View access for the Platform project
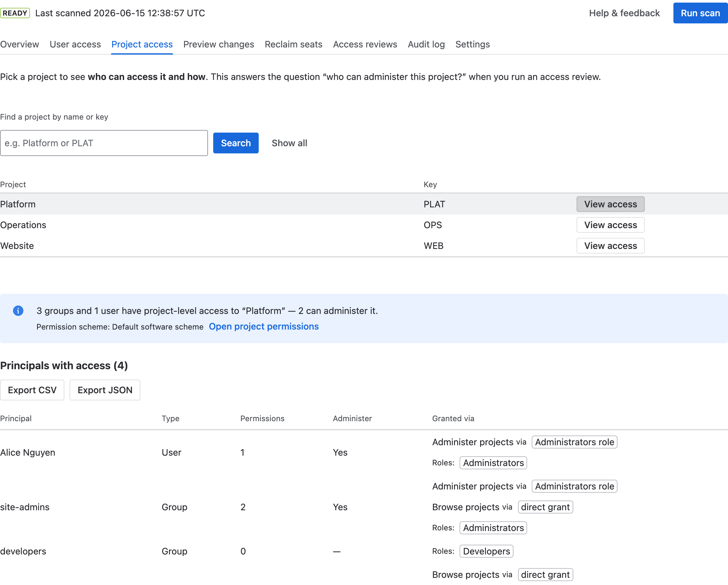The image size is (728, 585). pos(610,204)
